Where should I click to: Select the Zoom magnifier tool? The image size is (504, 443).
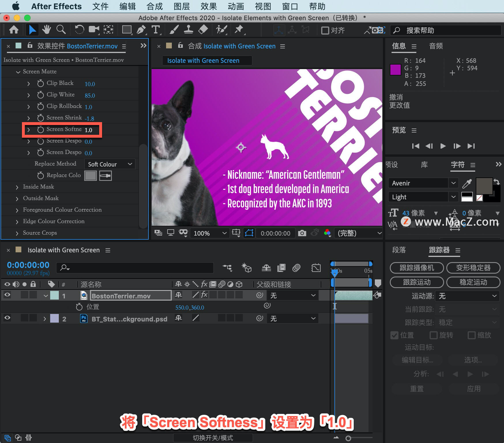pyautogui.click(x=61, y=30)
